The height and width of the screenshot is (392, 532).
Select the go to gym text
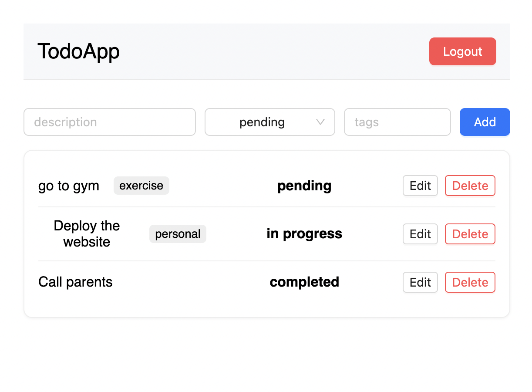click(x=69, y=186)
